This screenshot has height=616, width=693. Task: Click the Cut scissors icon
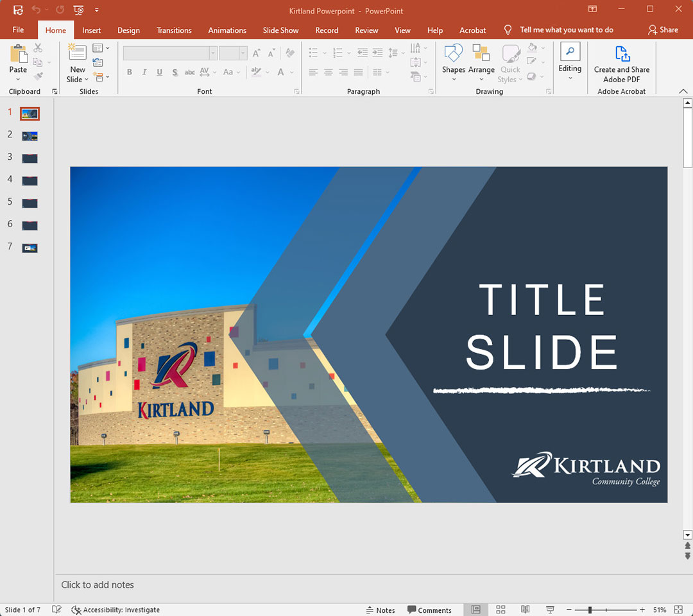click(x=38, y=47)
